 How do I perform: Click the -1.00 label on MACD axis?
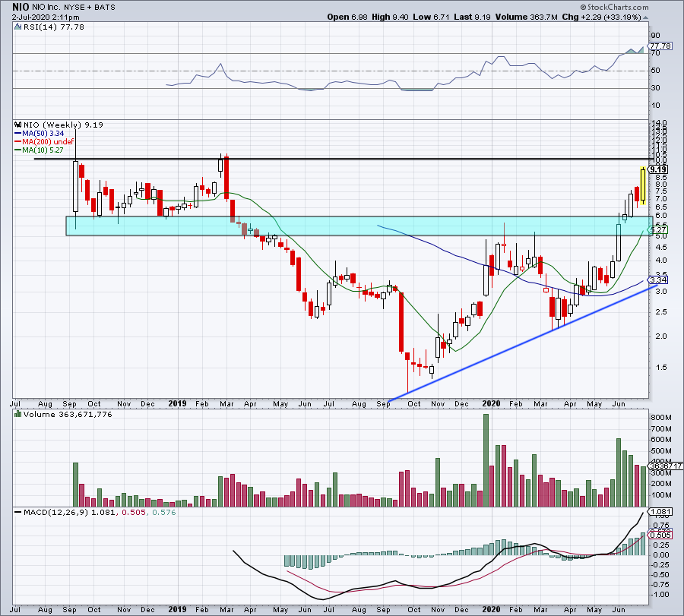[660, 595]
